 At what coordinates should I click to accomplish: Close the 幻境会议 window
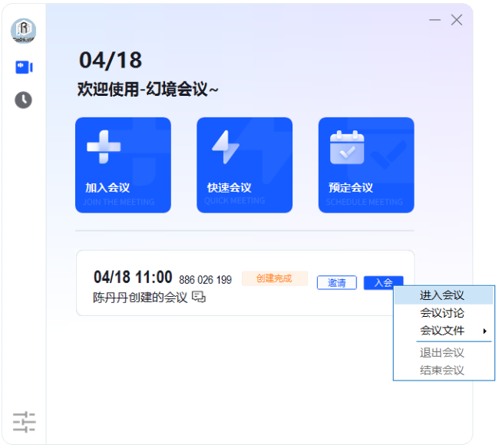coord(457,21)
